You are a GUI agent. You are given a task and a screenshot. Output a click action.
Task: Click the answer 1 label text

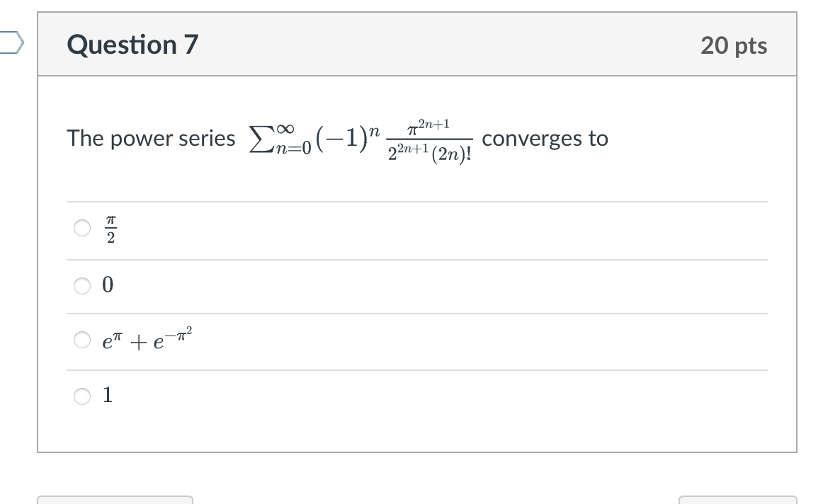point(107,396)
